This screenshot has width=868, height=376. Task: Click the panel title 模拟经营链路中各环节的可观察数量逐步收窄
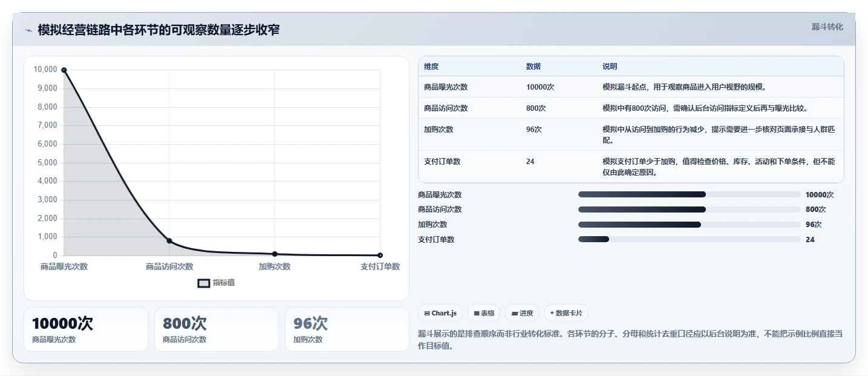click(158, 30)
